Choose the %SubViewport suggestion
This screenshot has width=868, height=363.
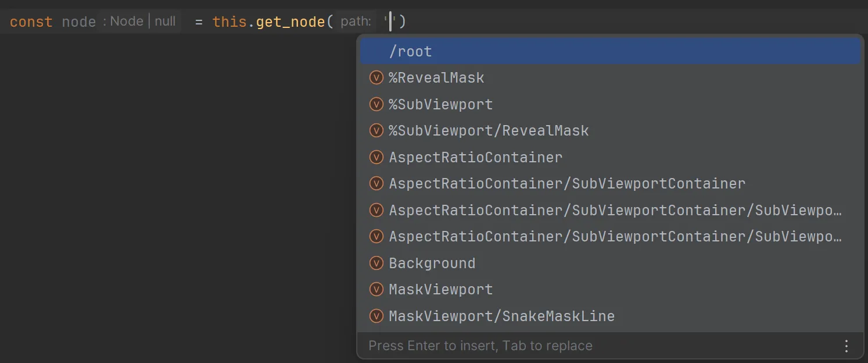pos(610,105)
